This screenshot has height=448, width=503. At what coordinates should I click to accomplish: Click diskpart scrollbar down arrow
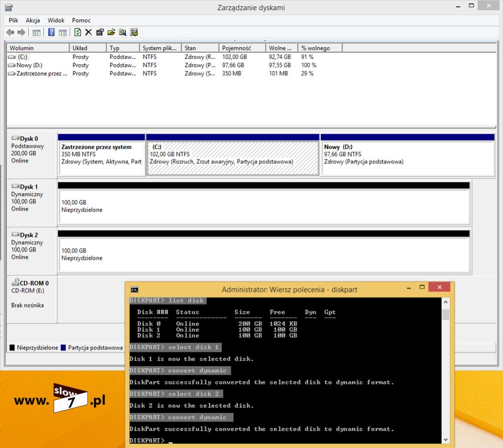tap(446, 440)
